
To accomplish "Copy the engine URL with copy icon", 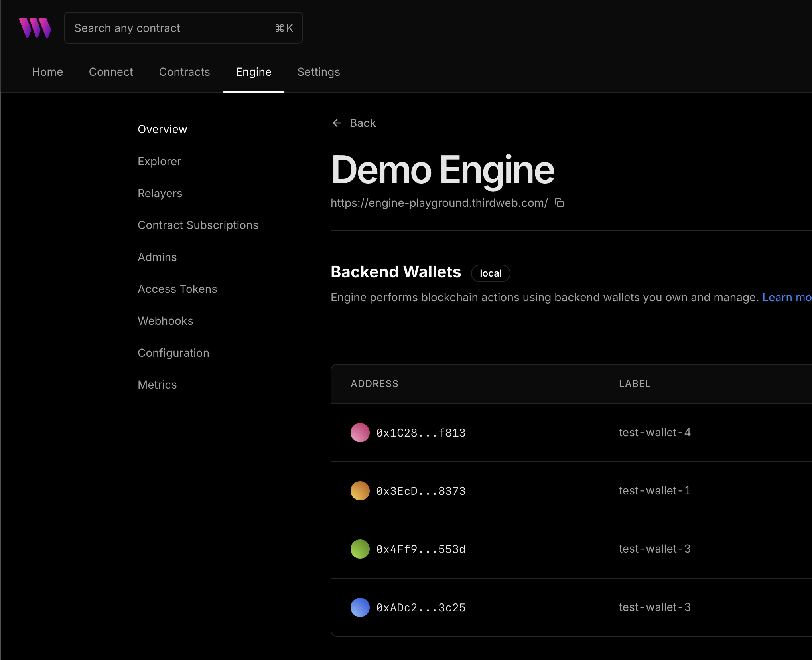I will click(559, 203).
